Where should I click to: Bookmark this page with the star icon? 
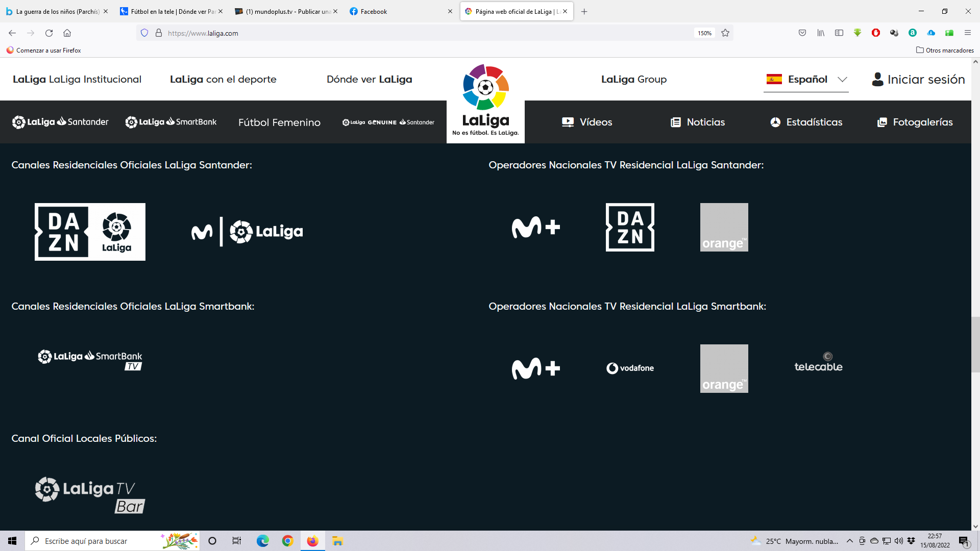(725, 33)
